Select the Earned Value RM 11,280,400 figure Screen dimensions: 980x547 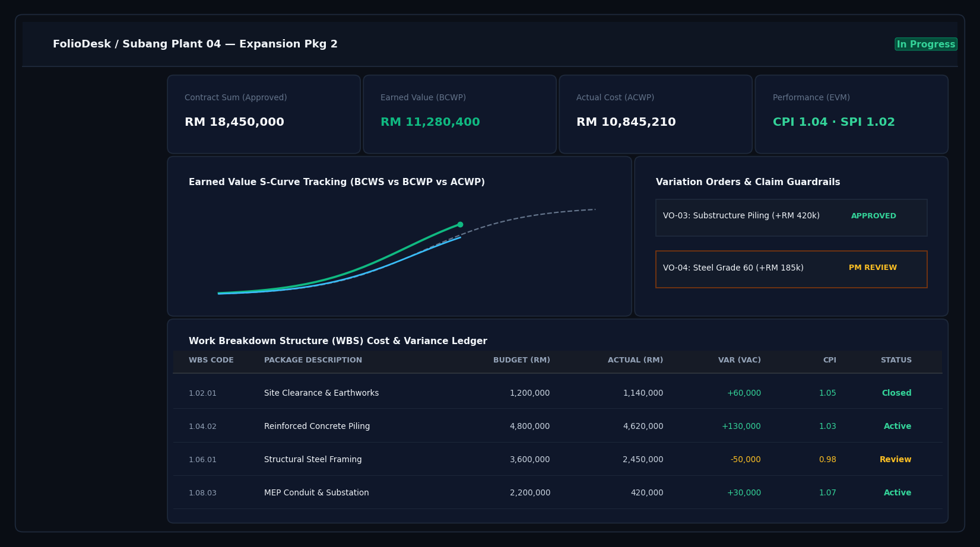tap(430, 122)
